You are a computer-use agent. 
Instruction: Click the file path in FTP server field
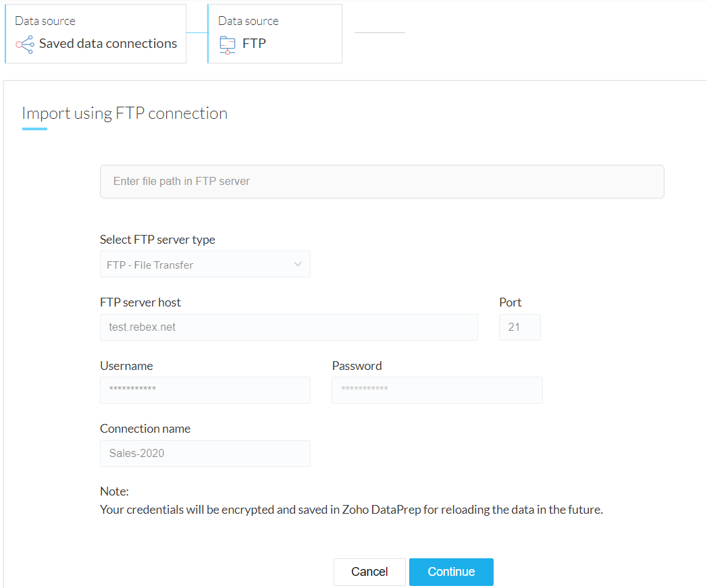pyautogui.click(x=382, y=182)
